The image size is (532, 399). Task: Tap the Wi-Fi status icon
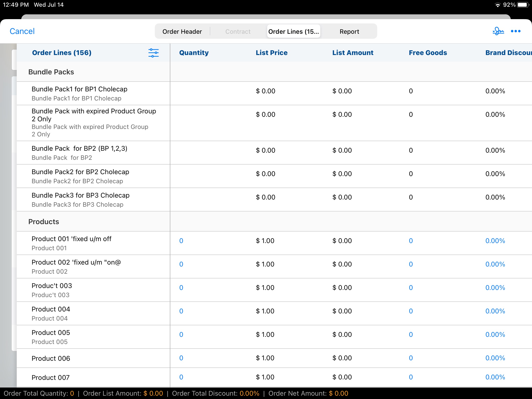[x=497, y=5]
